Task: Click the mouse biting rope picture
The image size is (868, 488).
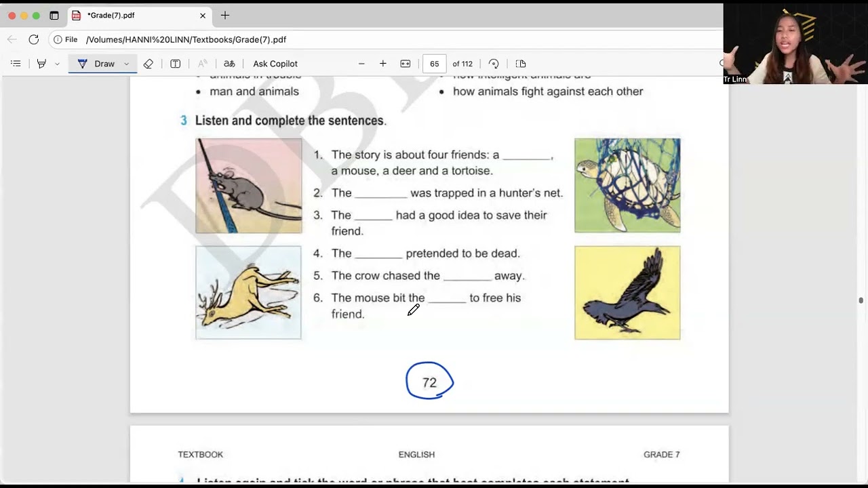Action: (x=249, y=186)
